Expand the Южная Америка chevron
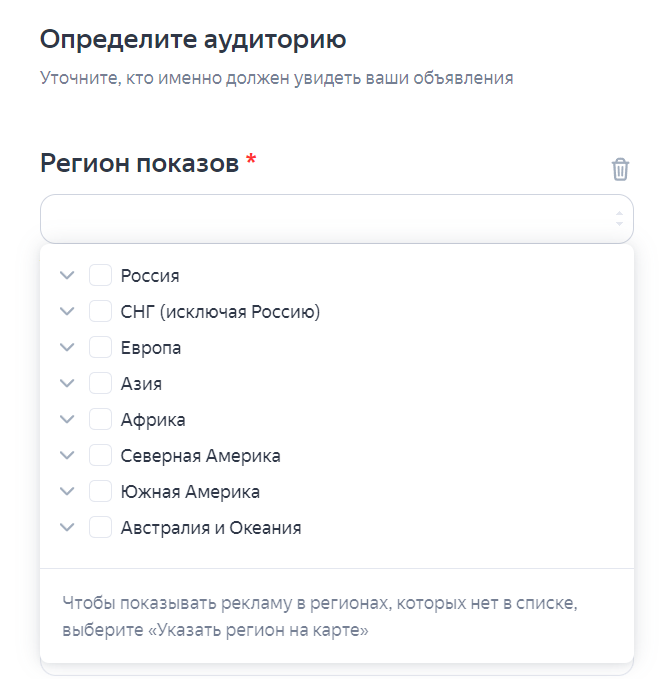The width and height of the screenshot is (661, 679). (67, 491)
